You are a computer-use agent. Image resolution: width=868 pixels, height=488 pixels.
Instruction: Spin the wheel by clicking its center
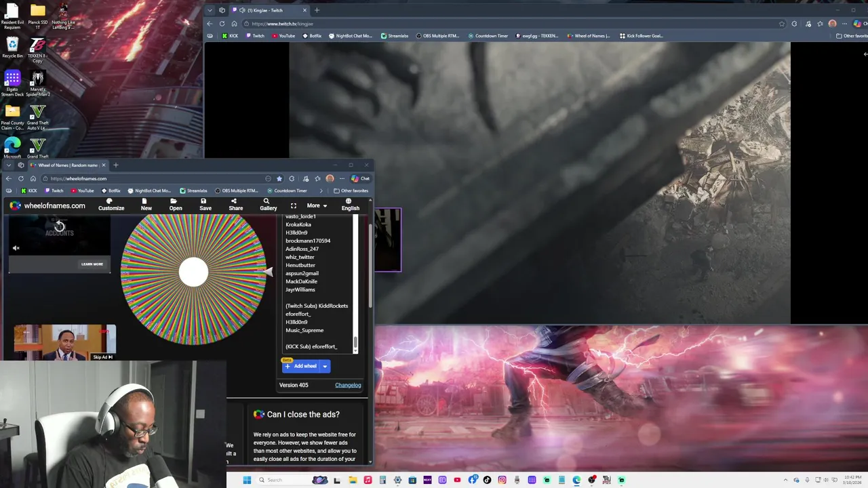pyautogui.click(x=193, y=272)
